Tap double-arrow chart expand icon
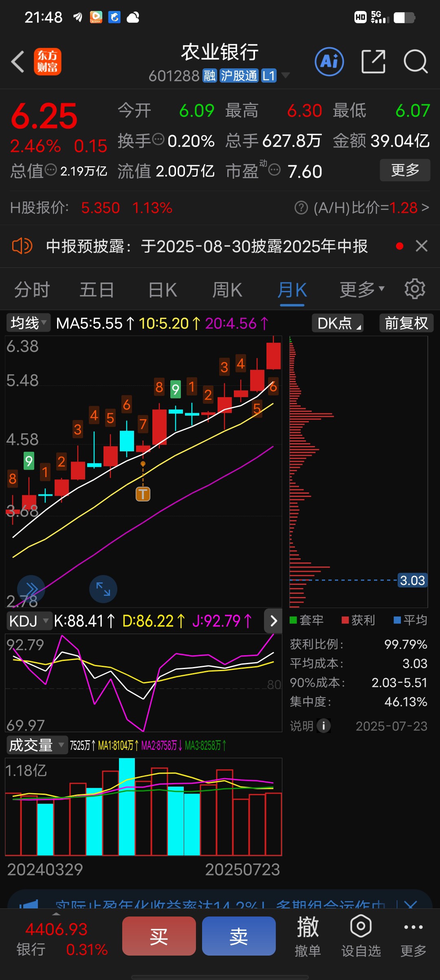This screenshot has width=440, height=980. pos(31,589)
